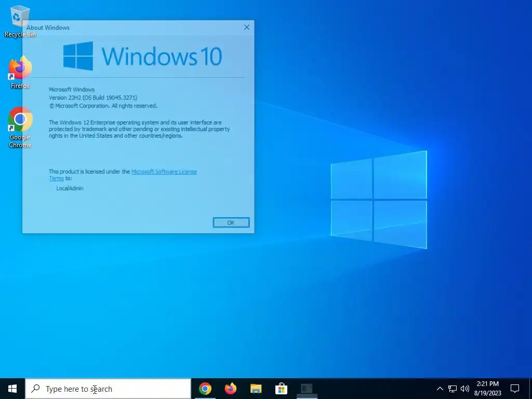Click the Windows 12 Enterprise trademark paragraph
The height and width of the screenshot is (399, 532).
tap(139, 129)
